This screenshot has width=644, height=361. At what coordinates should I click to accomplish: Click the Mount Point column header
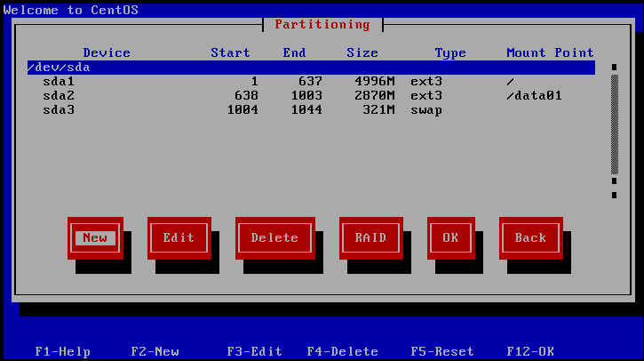pos(550,52)
